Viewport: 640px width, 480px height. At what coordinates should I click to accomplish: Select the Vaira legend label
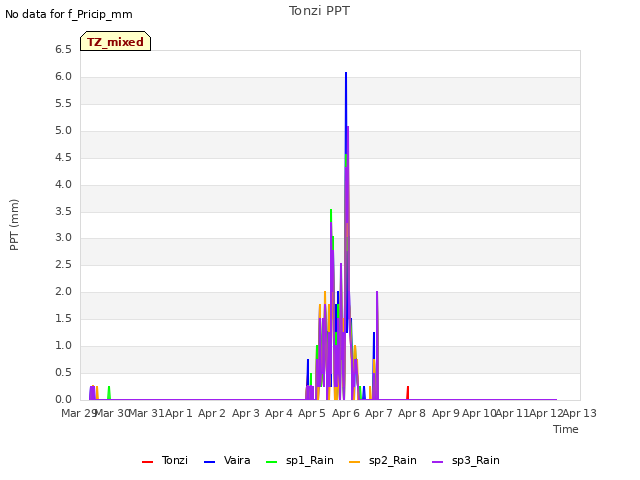coord(237,460)
